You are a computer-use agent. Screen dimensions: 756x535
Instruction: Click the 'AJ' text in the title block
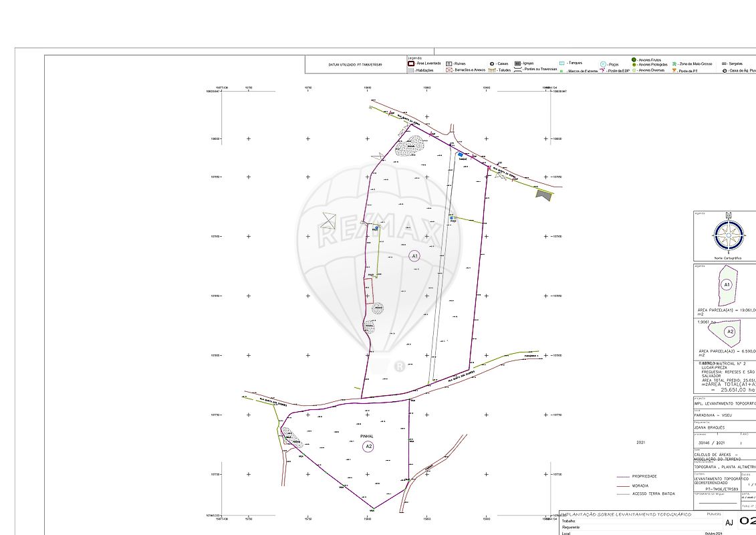click(x=729, y=523)
